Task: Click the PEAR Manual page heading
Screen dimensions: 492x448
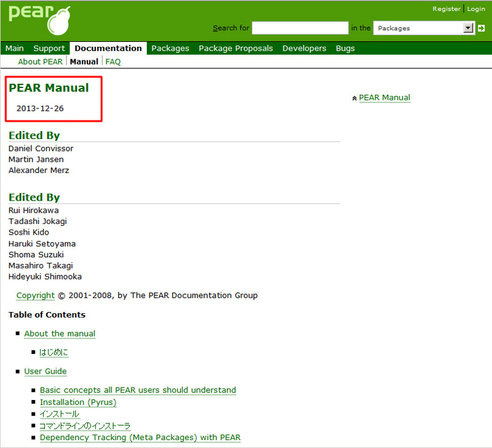Action: (49, 88)
